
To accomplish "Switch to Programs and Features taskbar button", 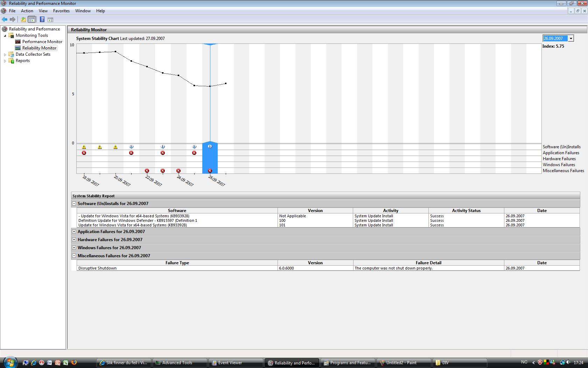I will click(348, 363).
